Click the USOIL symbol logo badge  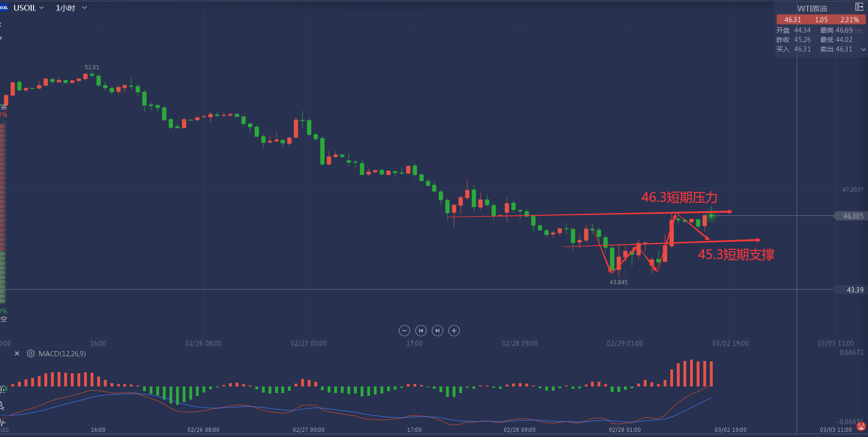[4, 8]
